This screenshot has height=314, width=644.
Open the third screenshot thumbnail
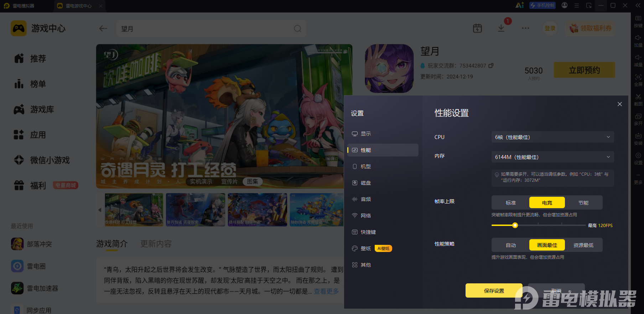(x=258, y=210)
